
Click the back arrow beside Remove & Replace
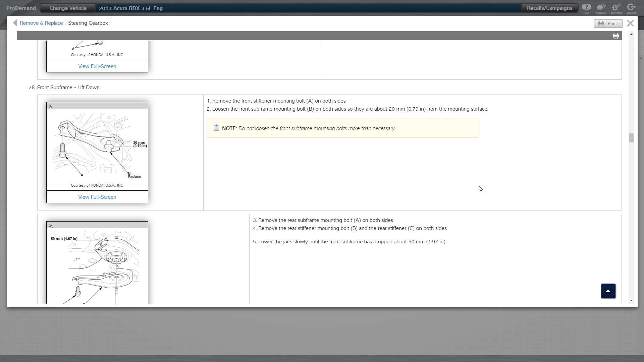point(15,23)
